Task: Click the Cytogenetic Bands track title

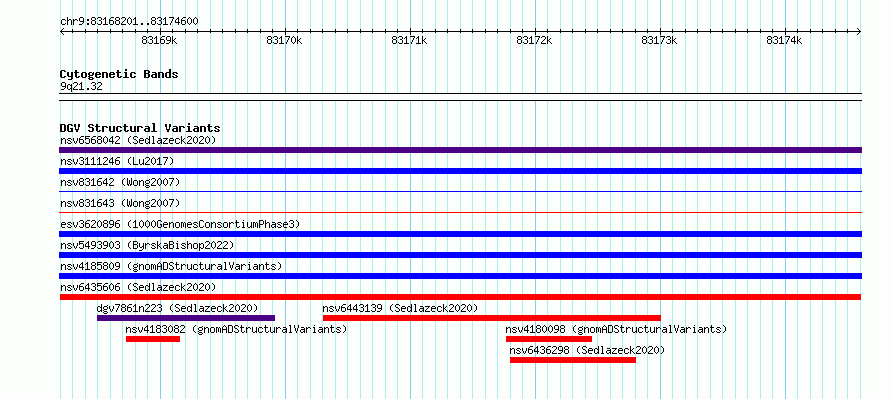Action: [x=119, y=74]
